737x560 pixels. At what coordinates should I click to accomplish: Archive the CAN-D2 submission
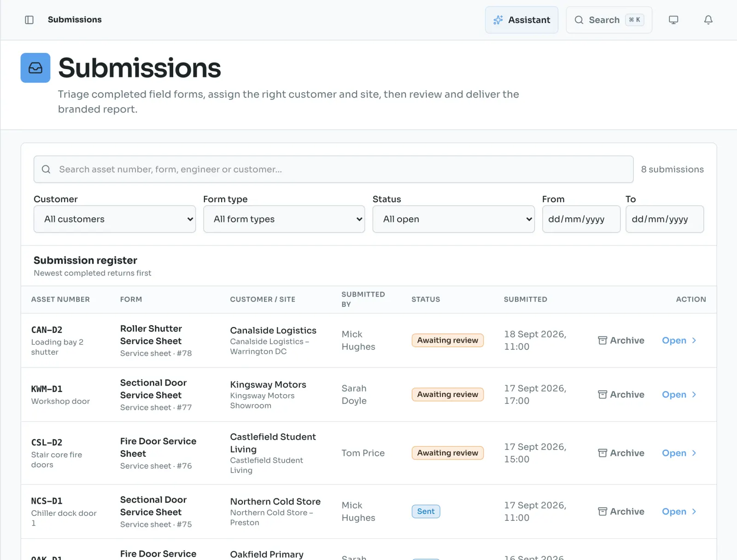(621, 340)
